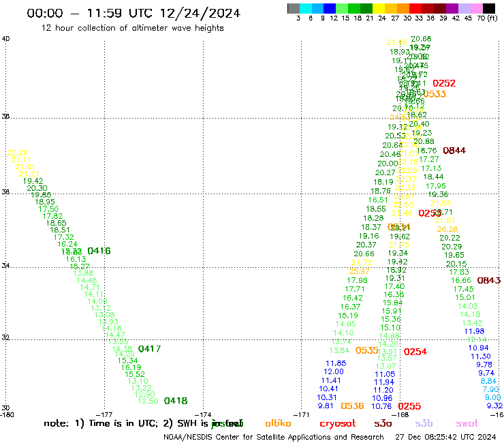Select the red time stamp 0255
504x443 pixels.
pos(409,406)
